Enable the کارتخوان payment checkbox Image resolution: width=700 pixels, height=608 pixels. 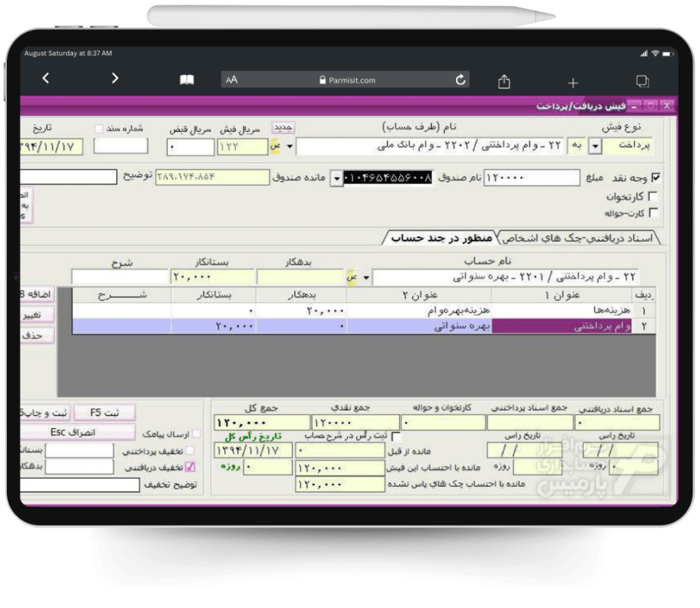point(654,195)
